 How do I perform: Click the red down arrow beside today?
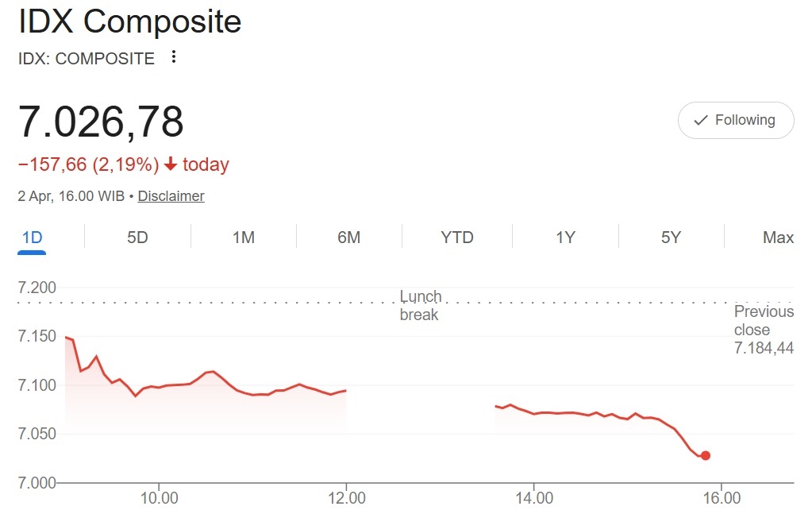[171, 164]
